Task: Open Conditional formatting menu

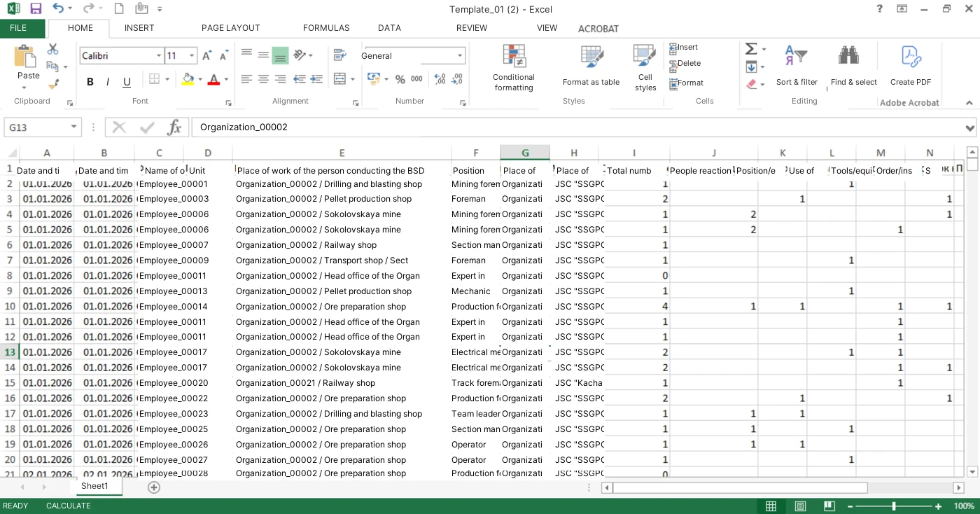Action: coord(514,68)
